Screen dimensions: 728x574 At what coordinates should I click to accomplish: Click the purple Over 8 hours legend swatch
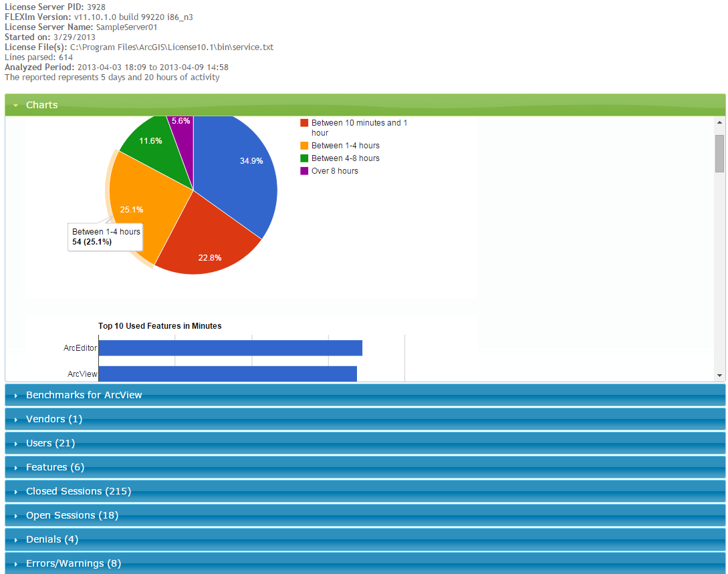point(304,171)
